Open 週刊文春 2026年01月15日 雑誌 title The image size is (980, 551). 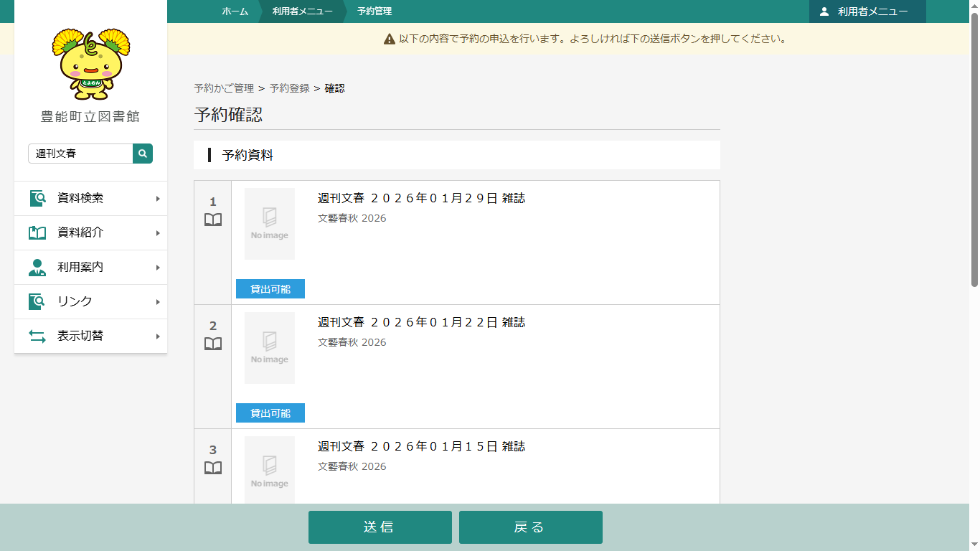tap(422, 447)
